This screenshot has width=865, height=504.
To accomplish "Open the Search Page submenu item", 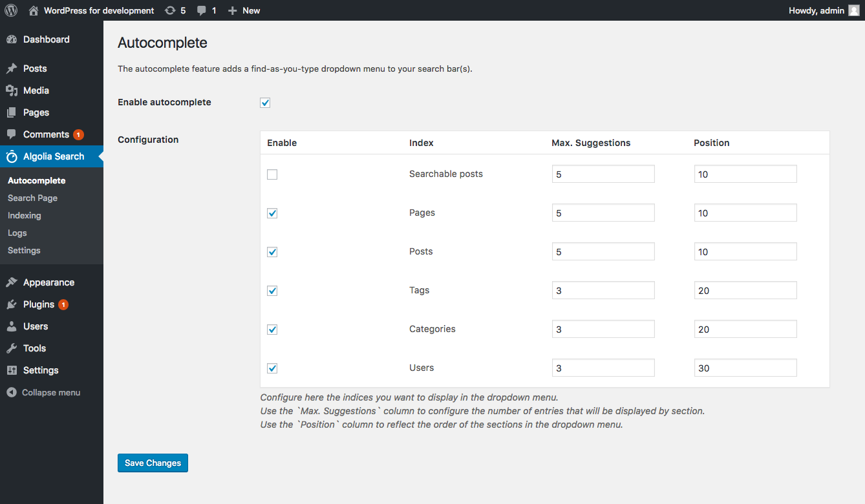I will tap(32, 198).
